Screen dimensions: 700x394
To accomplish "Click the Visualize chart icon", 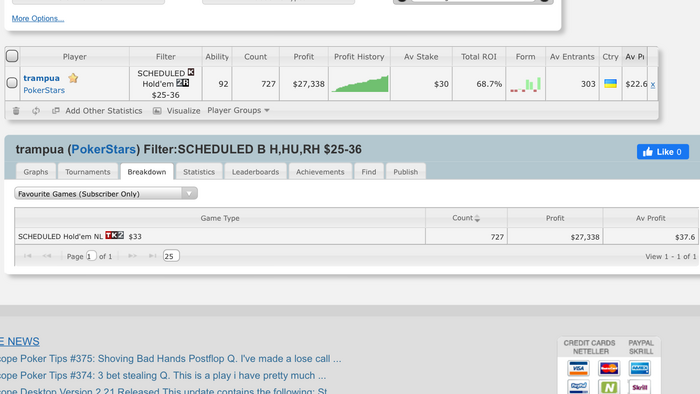I will (157, 111).
